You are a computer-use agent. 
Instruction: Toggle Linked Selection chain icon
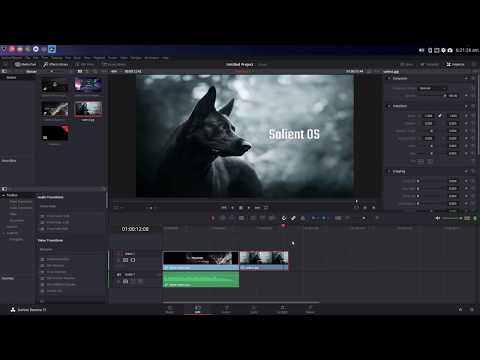click(293, 218)
